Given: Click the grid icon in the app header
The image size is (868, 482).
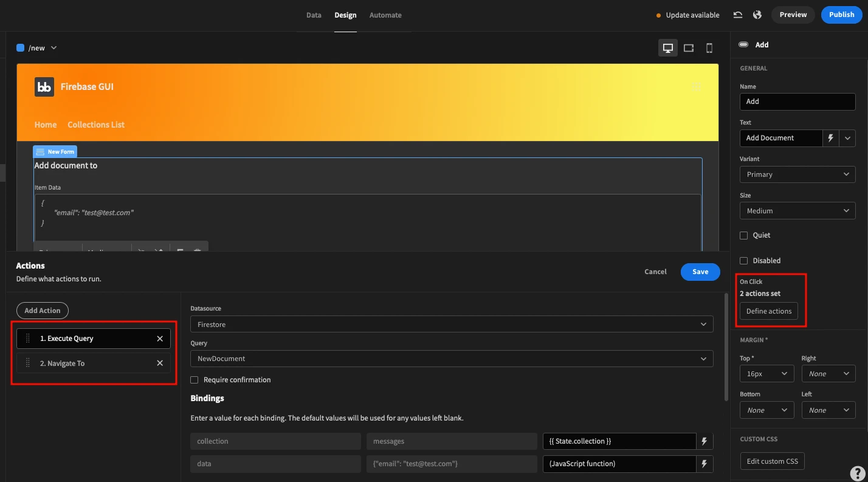Looking at the screenshot, I should pos(697,87).
